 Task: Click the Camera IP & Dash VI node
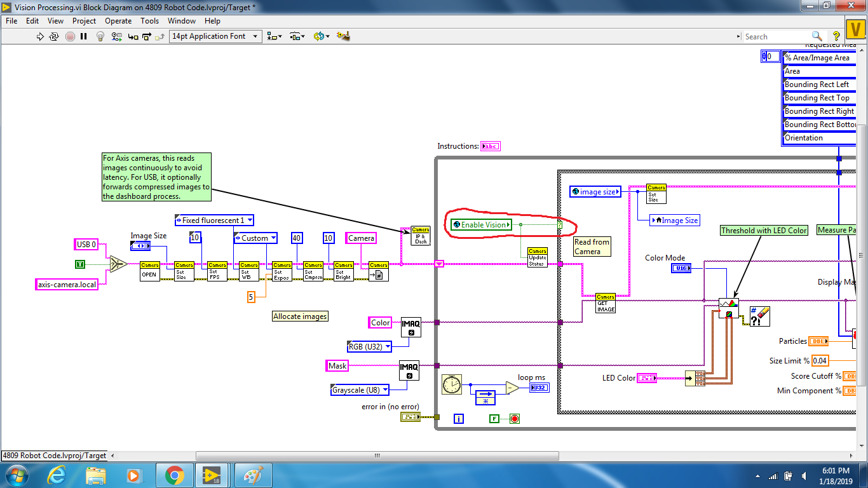click(x=421, y=236)
